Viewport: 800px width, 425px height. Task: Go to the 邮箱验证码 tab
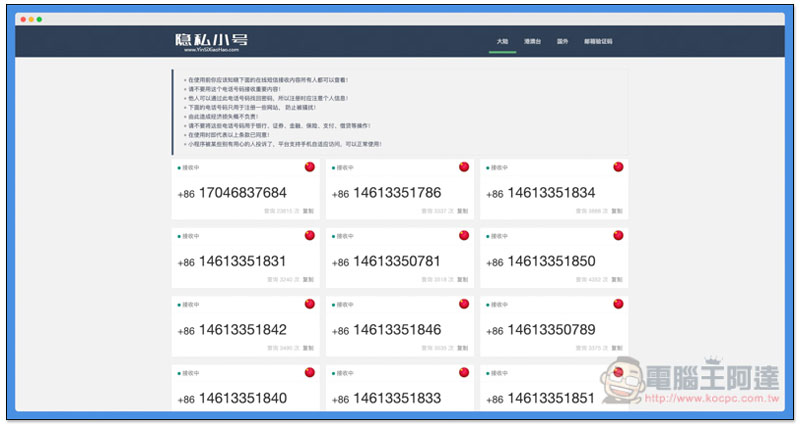[598, 42]
